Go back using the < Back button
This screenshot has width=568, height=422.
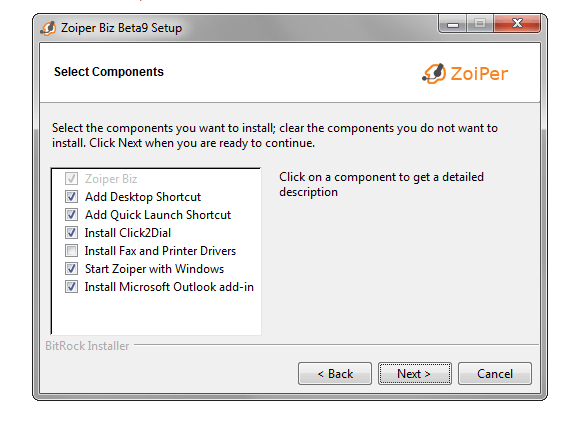tap(335, 373)
